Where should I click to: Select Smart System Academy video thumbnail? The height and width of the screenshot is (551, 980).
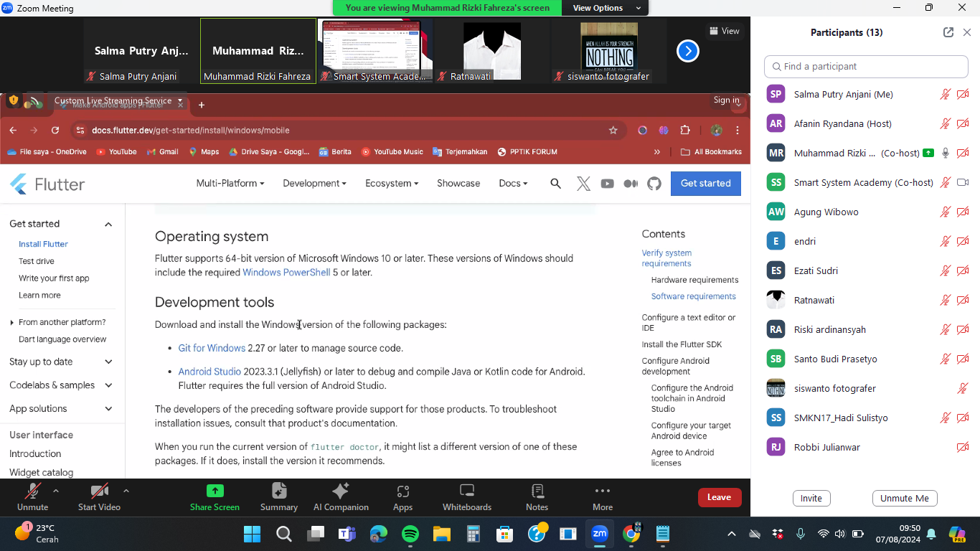[374, 51]
